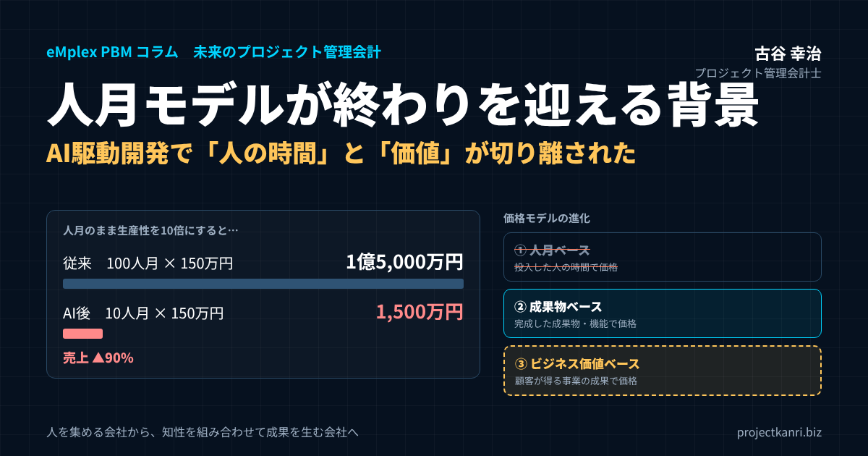Viewport: 868px width, 456px height.
Task: Click the author name 古谷 幸治
Action: 788,53
